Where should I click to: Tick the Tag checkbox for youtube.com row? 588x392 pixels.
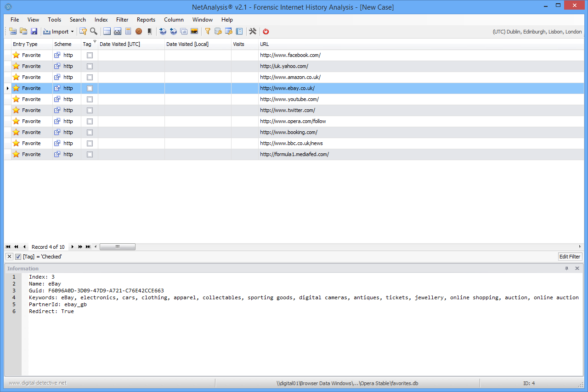(90, 99)
